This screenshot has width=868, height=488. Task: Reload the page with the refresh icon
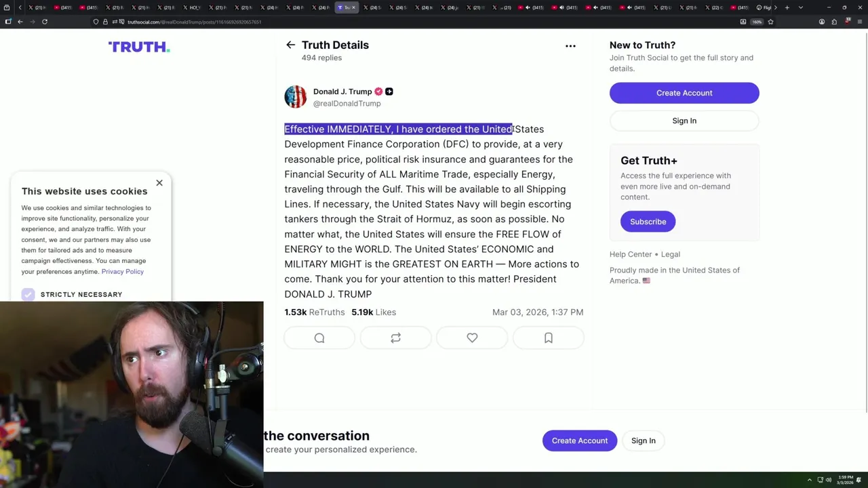coord(45,22)
